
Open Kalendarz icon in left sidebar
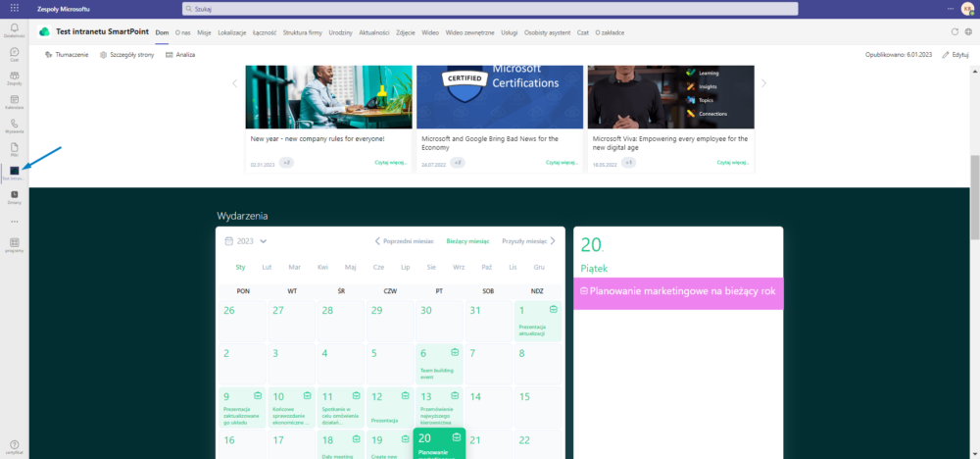click(x=14, y=101)
